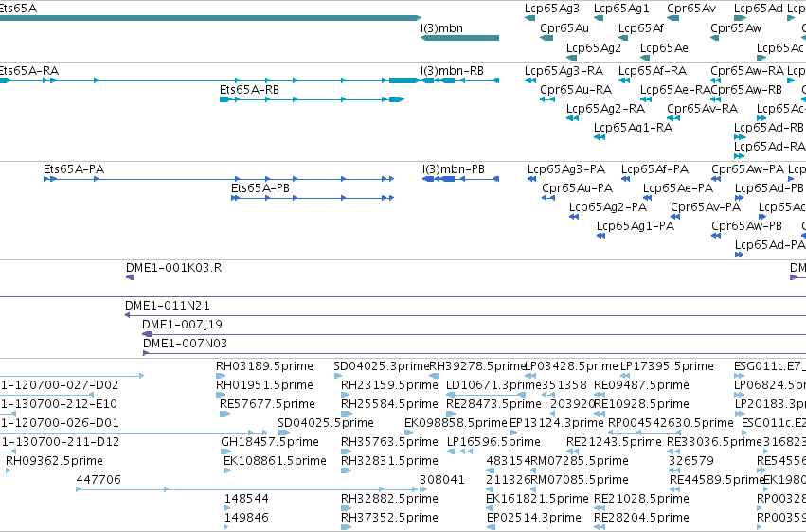Select the Lcp65Af-PA protein label
This screenshot has height=532, width=806.
point(654,168)
